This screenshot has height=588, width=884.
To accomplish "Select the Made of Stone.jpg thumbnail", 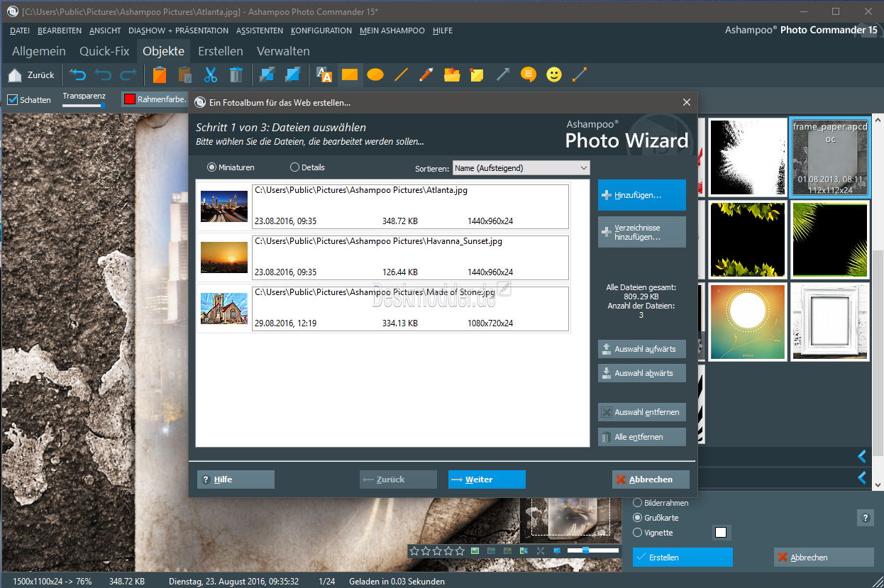I will 224,309.
